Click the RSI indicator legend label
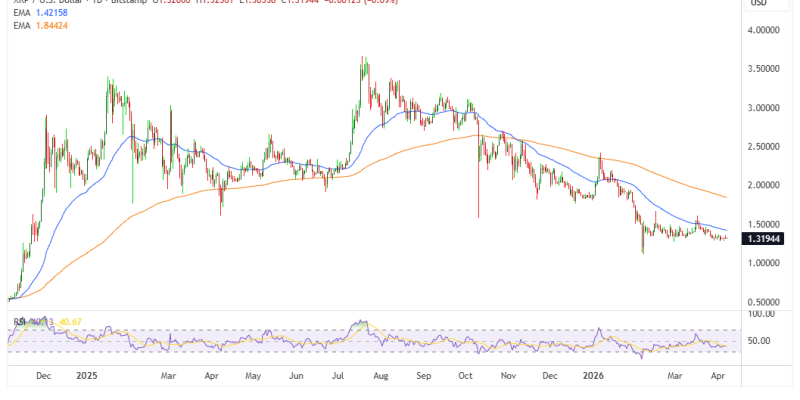 tap(18, 322)
